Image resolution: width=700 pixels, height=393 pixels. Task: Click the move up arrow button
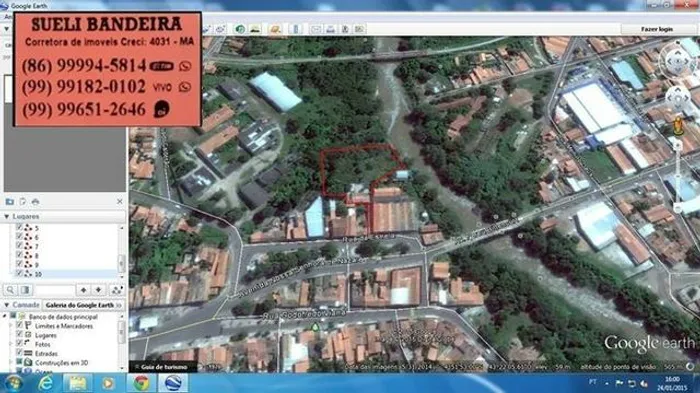pos(83,290)
